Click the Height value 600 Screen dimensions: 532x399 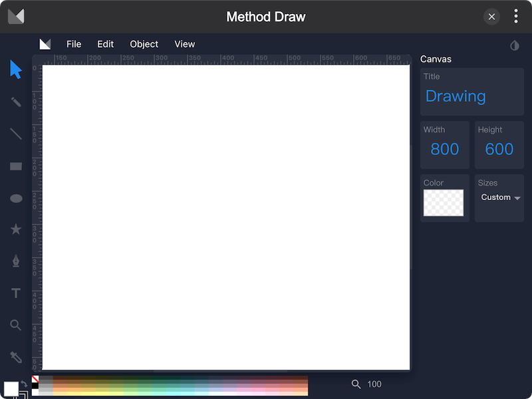[499, 149]
